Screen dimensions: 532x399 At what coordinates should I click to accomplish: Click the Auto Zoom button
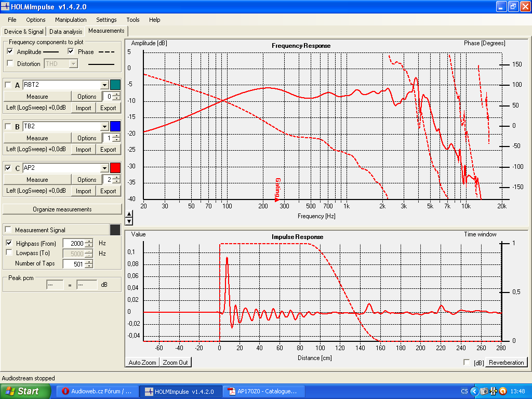tap(142, 362)
